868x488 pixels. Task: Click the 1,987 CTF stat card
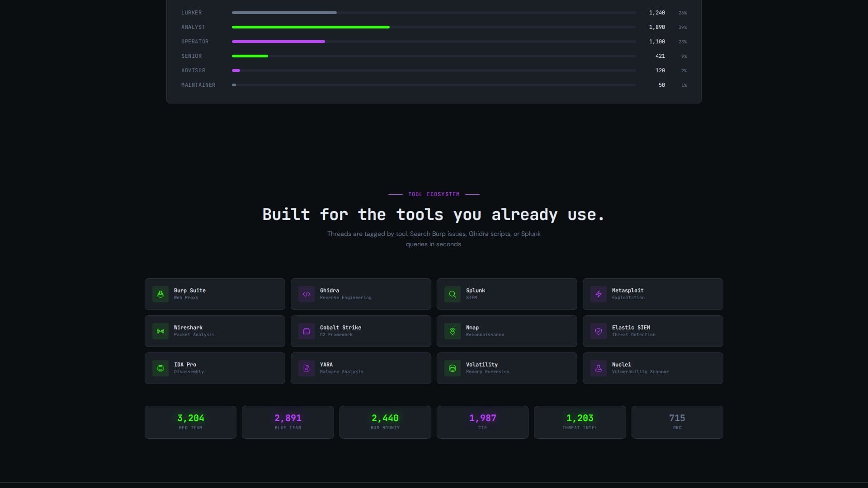(482, 422)
